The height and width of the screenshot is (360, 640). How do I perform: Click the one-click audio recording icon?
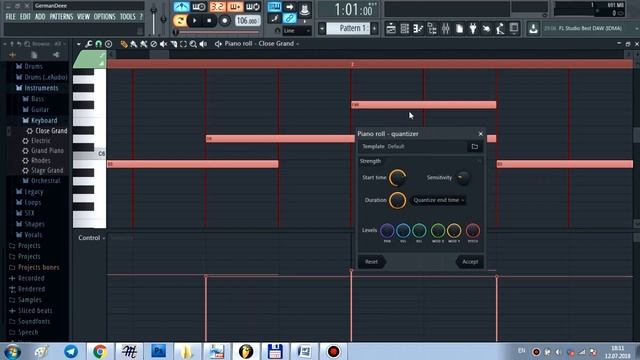coord(500,29)
